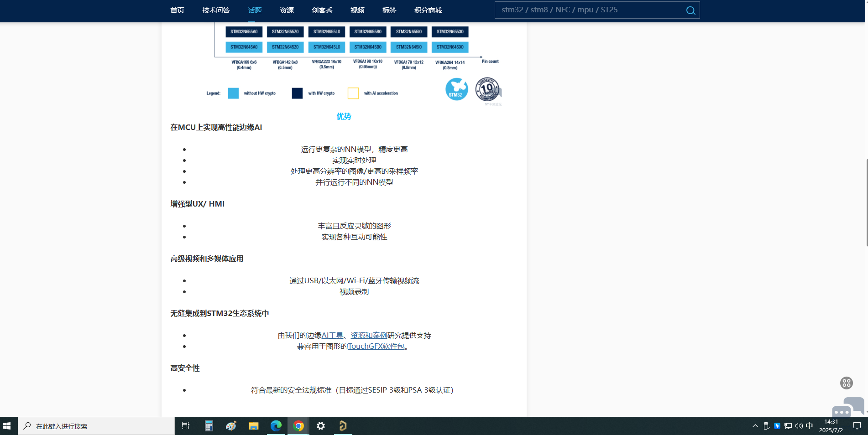Click the blue tray application icon
This screenshot has width=868, height=435.
coord(777,426)
